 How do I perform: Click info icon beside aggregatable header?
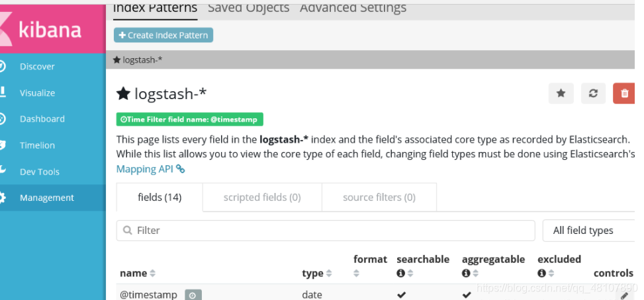click(x=466, y=274)
